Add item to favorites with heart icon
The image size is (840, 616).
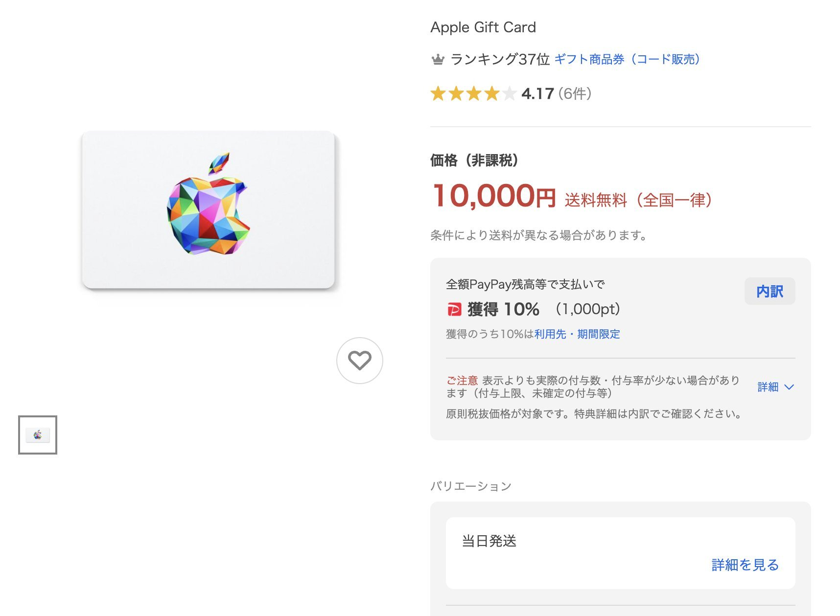coord(359,361)
